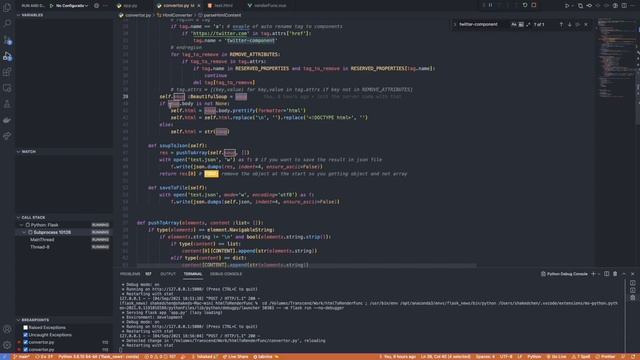This screenshot has height=360, width=640.
Task: Click the Live Share status bar item
Action: click(236, 357)
